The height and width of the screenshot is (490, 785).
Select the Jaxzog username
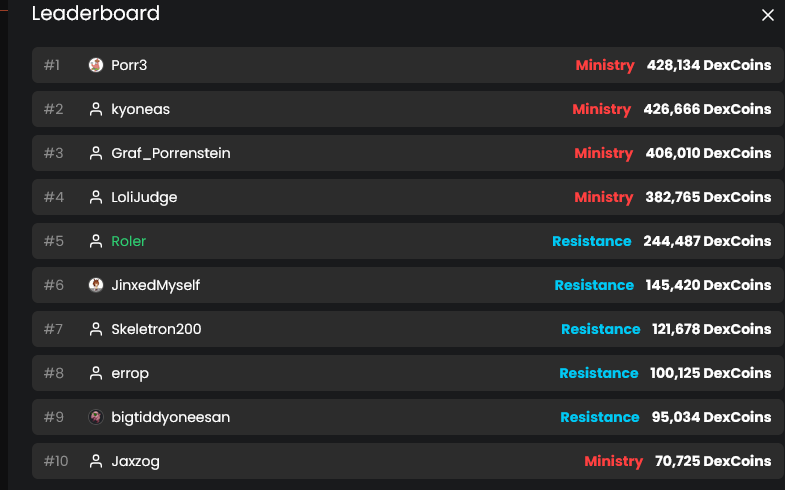[135, 461]
